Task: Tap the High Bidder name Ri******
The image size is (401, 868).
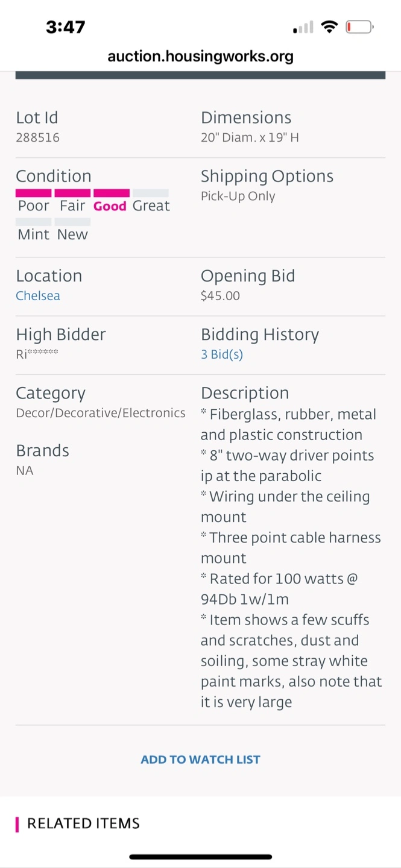Action: [x=37, y=354]
